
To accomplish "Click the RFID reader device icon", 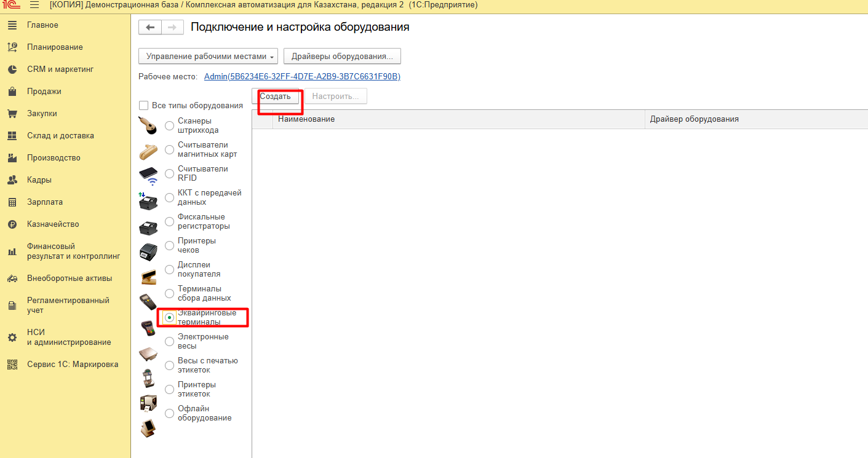I will click(148, 175).
